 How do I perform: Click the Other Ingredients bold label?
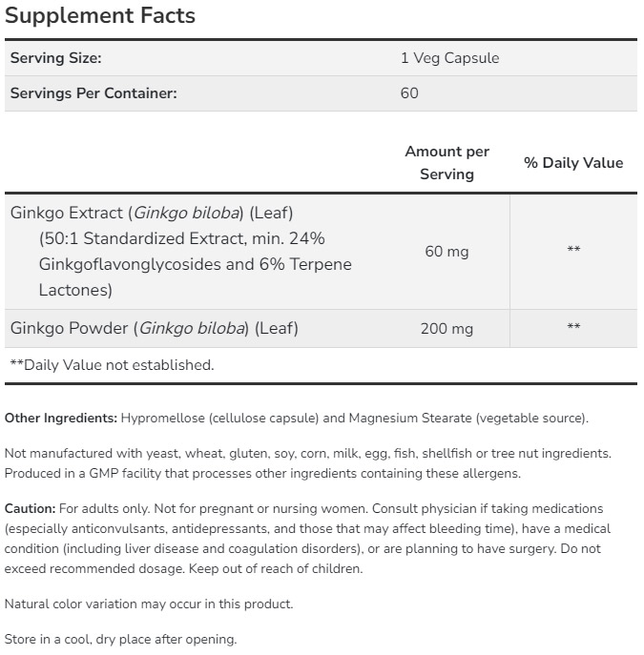click(61, 418)
